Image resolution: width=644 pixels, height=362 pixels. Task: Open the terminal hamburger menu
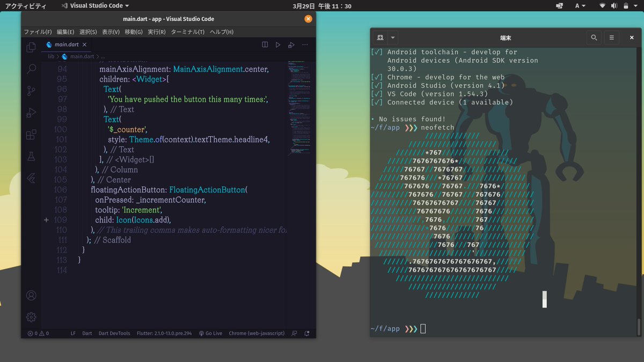click(611, 38)
